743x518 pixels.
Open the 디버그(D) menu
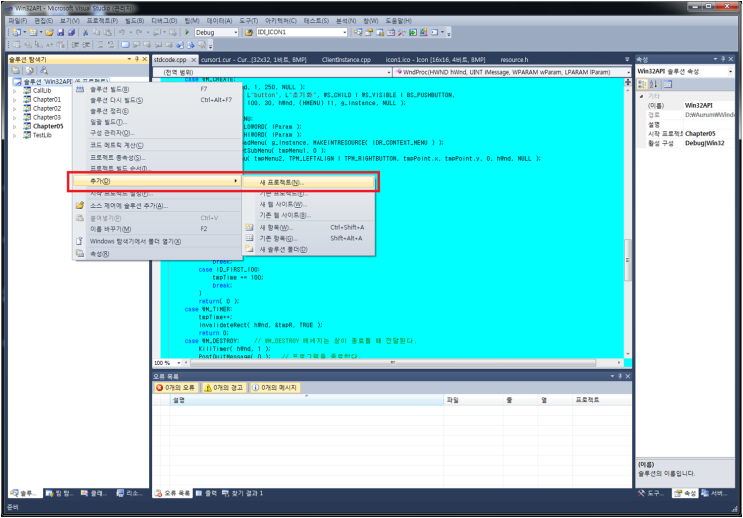164,21
